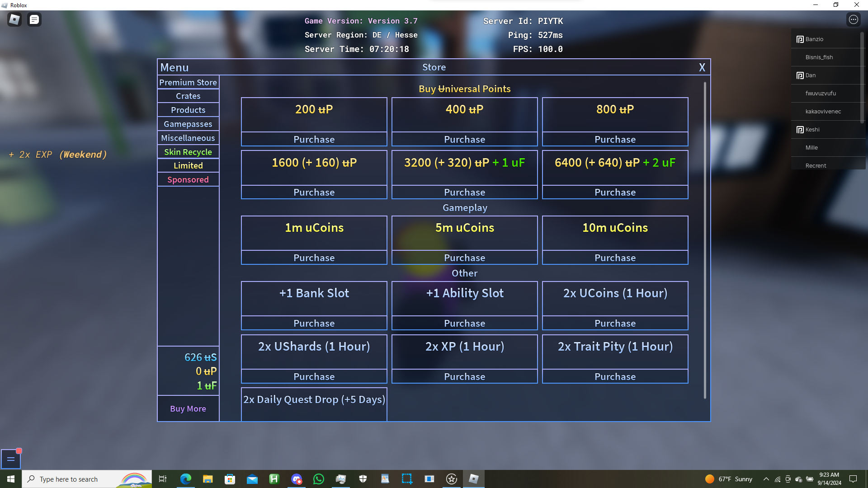Click the blue hamburger button bottom-left
This screenshot has height=488, width=868.
pyautogui.click(x=11, y=459)
